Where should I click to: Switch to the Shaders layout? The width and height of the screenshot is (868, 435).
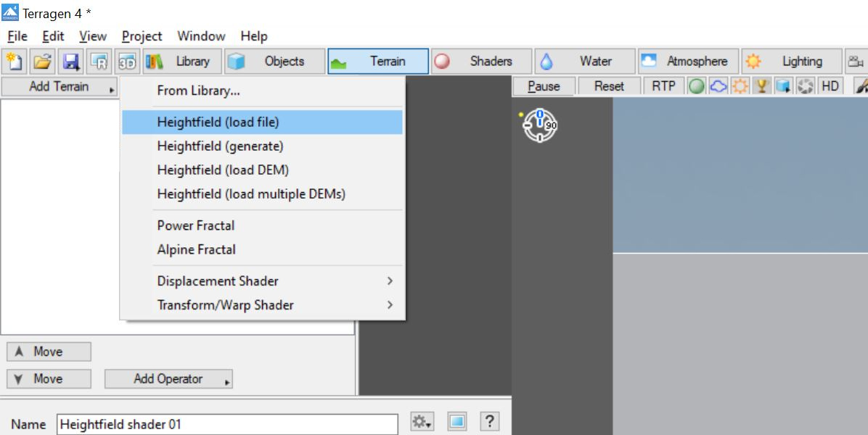point(482,62)
